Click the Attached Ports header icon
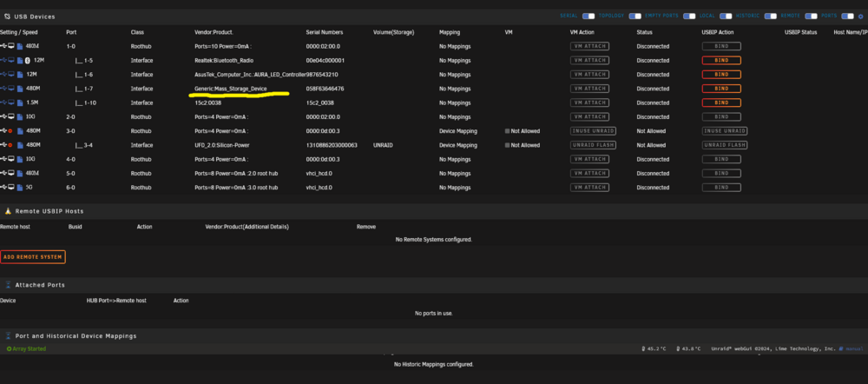868x384 pixels. [x=8, y=285]
